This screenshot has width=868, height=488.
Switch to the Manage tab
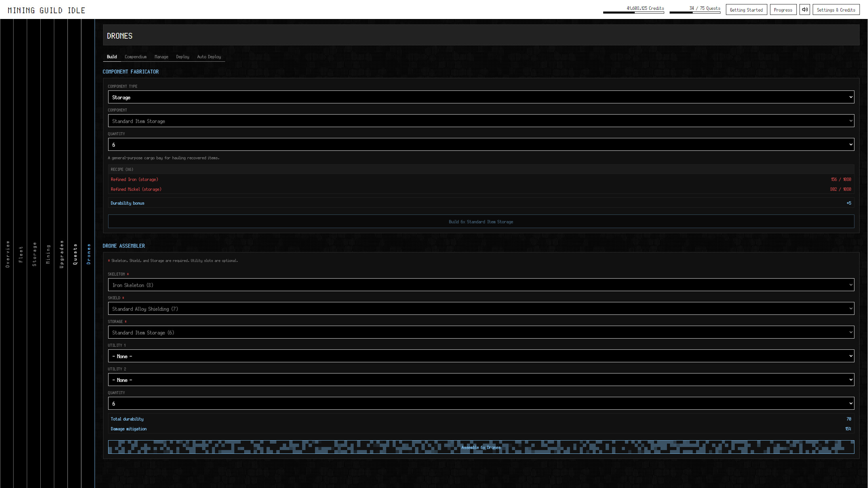pyautogui.click(x=161, y=57)
